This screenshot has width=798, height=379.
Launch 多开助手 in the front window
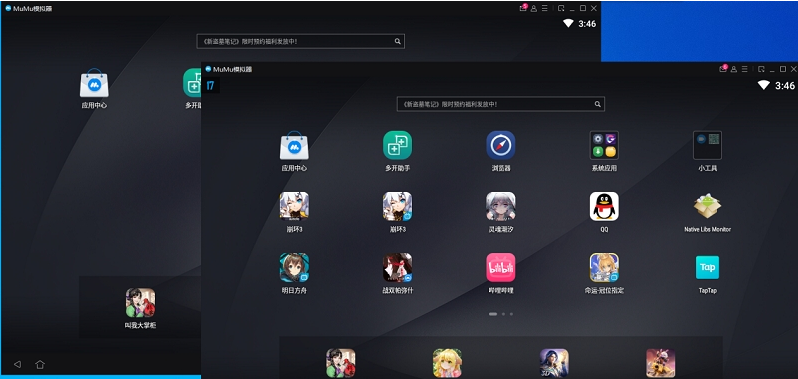397,145
